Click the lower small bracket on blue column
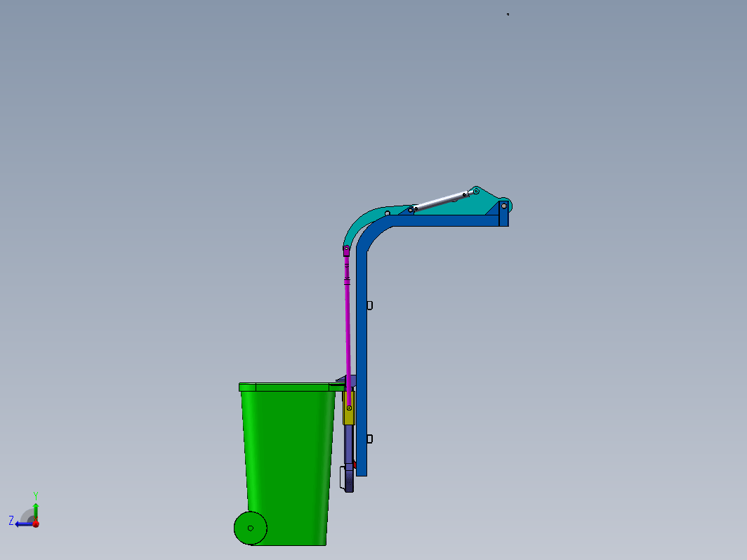Image resolution: width=747 pixels, height=560 pixels. coord(370,439)
